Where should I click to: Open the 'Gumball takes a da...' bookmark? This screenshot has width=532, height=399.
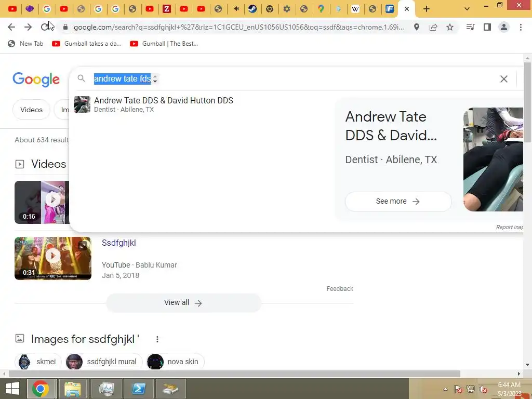point(87,44)
